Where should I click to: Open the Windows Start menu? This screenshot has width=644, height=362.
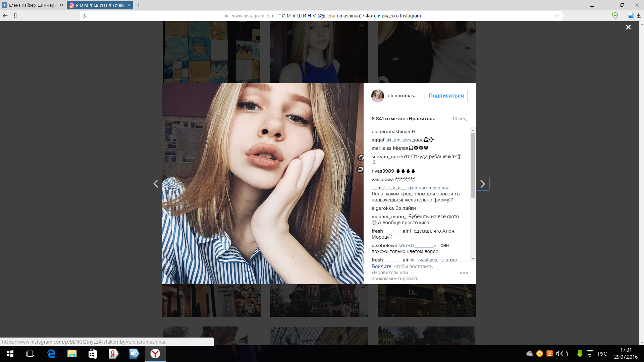click(x=10, y=354)
